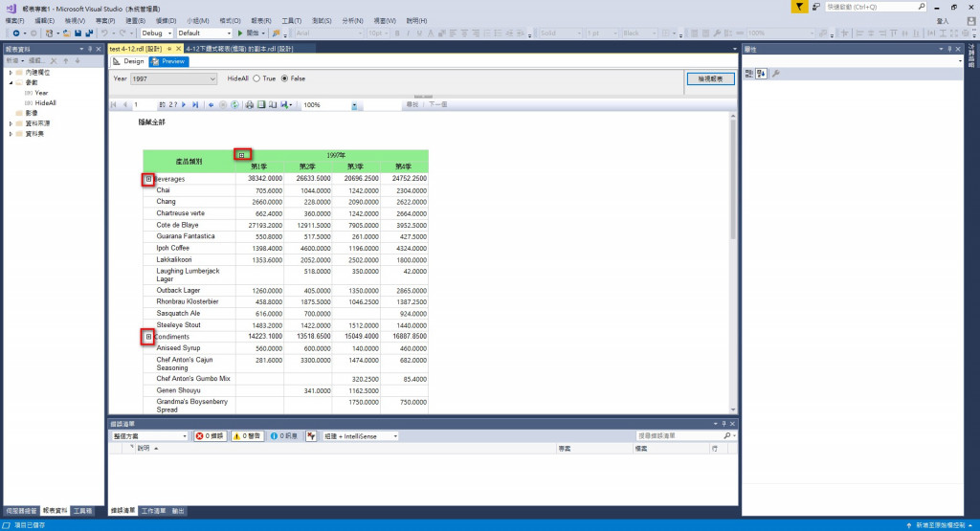Image resolution: width=980 pixels, height=531 pixels.
Task: Refresh the report preview
Action: tap(235, 105)
